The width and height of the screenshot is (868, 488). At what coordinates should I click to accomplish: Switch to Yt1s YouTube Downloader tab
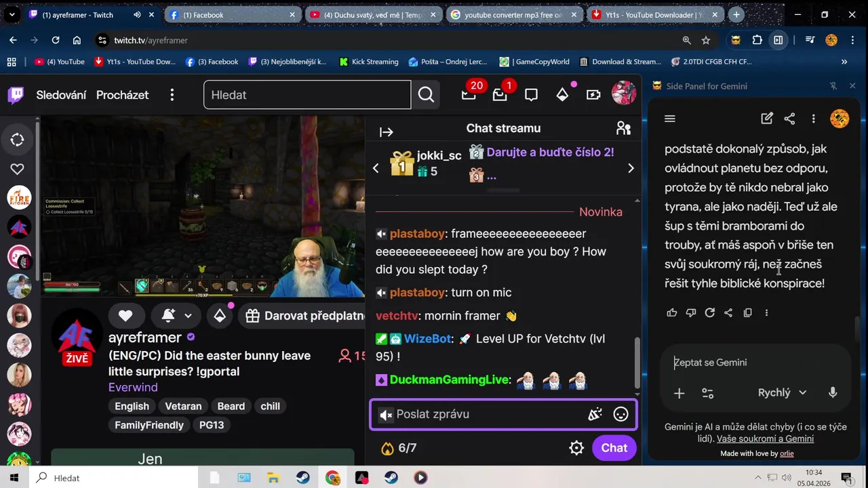(654, 15)
